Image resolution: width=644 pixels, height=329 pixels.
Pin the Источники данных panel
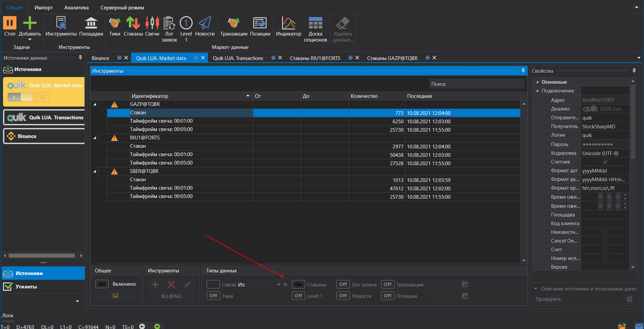pos(80,58)
